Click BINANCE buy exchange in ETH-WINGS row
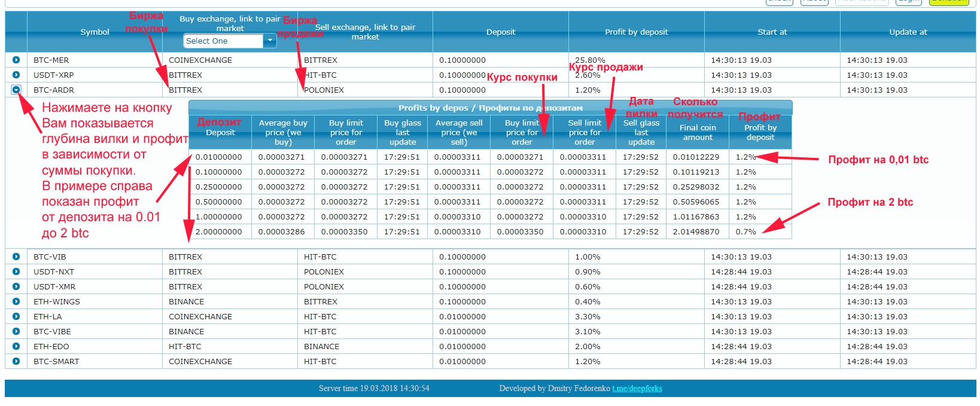 coord(186,301)
